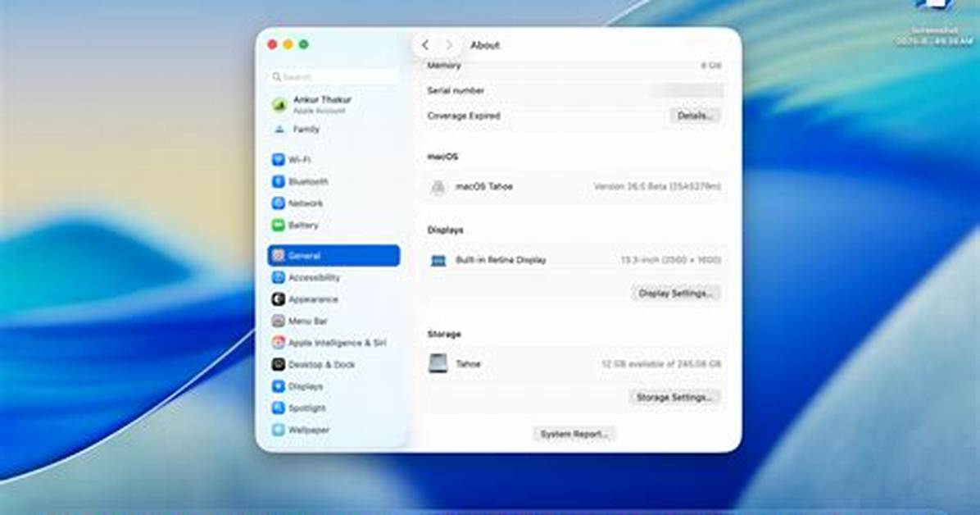Select the Network globe icon

click(278, 203)
